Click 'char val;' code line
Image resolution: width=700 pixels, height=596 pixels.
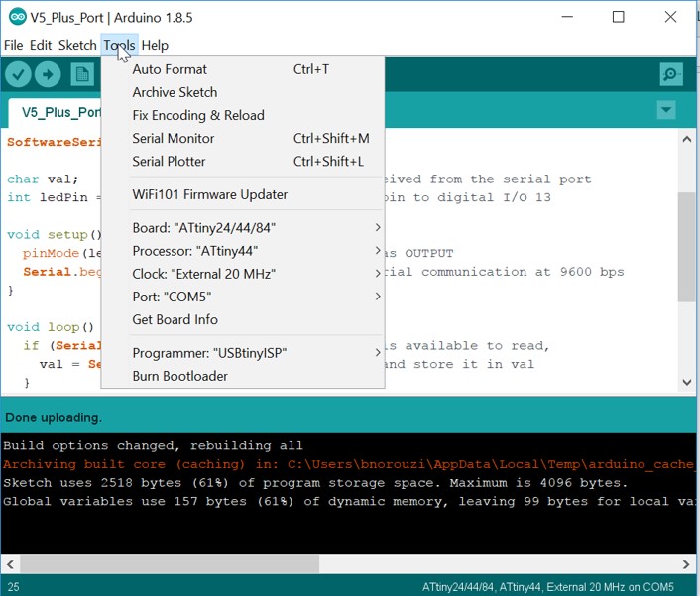coord(43,179)
